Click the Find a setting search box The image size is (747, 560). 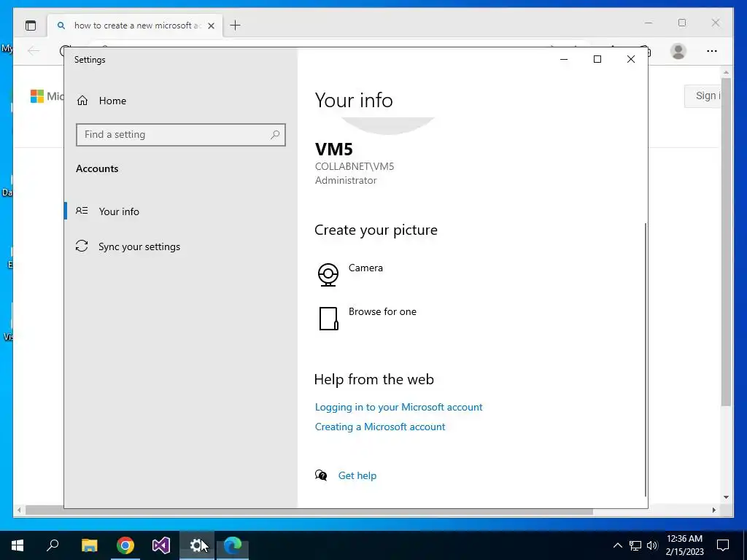[181, 135]
